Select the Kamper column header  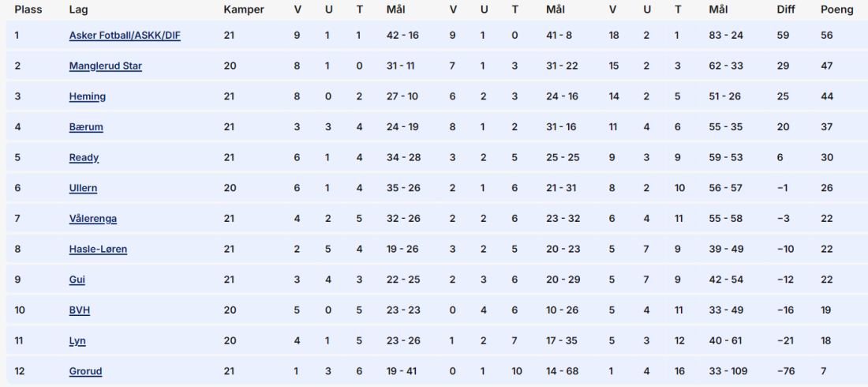(244, 9)
